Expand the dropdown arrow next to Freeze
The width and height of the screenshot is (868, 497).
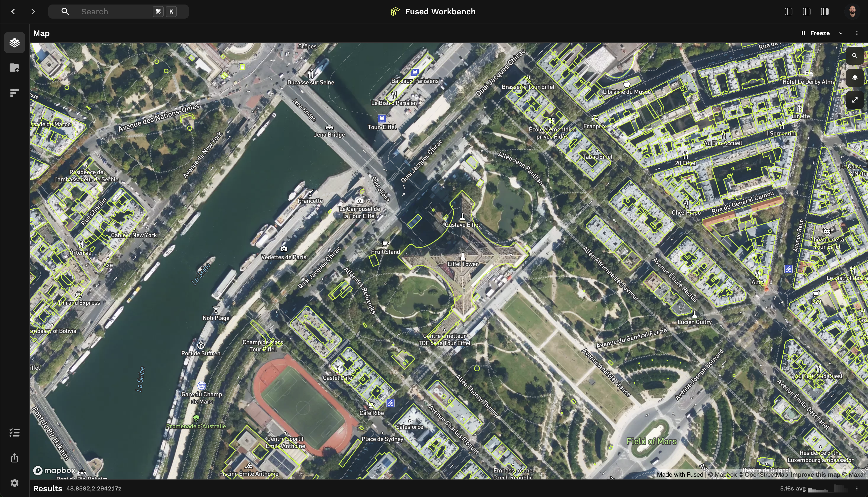pyautogui.click(x=841, y=33)
